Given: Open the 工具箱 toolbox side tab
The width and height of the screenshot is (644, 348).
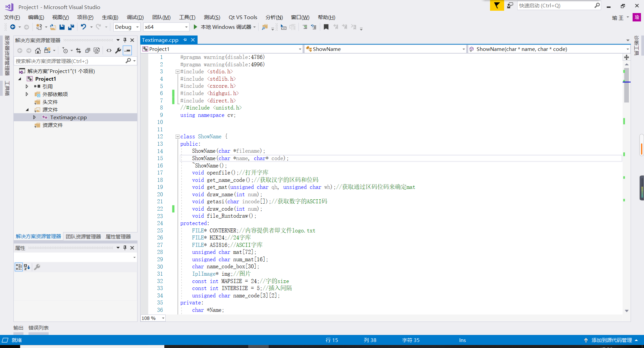Looking at the screenshot, I should [7, 88].
